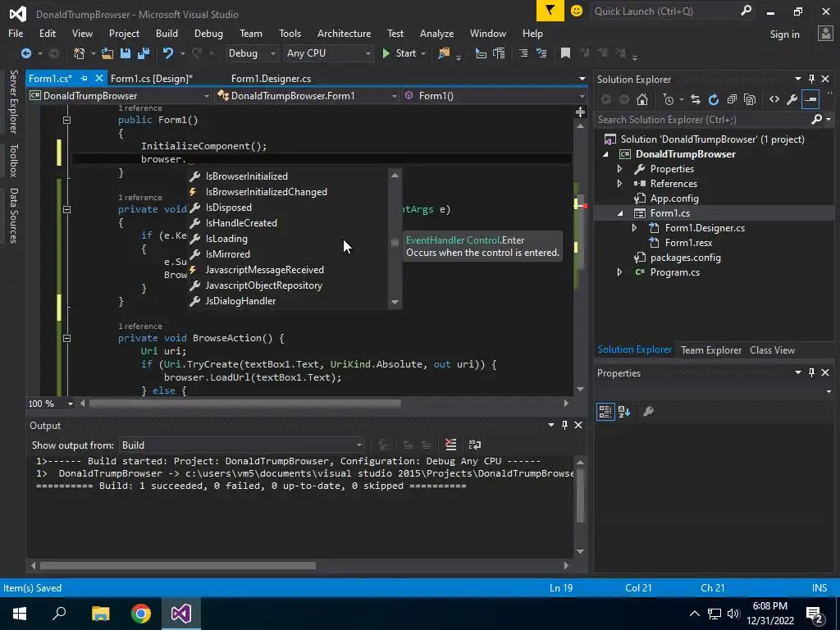Toggle Auto Hide pin on Output window
This screenshot has width=840, height=630.
(x=564, y=425)
